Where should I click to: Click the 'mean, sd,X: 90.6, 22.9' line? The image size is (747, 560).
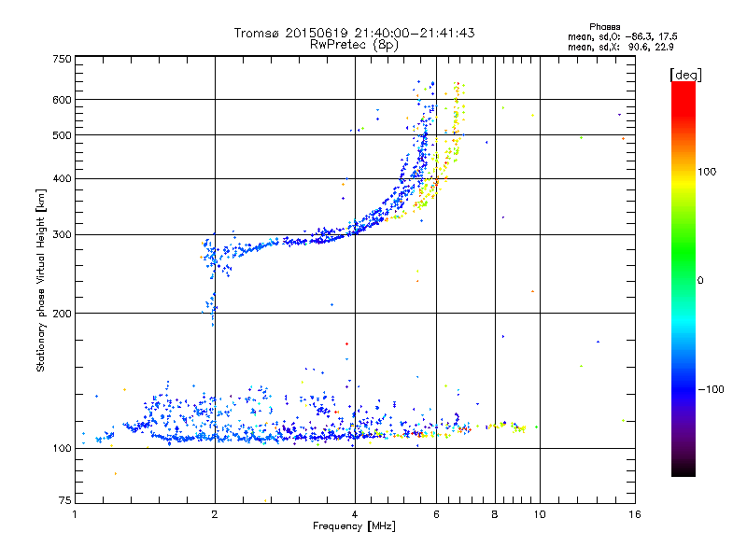point(621,48)
